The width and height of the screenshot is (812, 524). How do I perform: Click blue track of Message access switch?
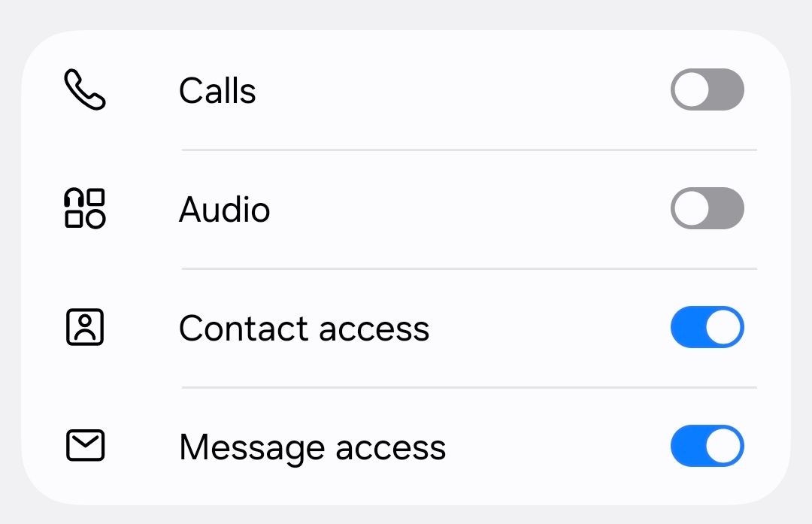coord(688,446)
